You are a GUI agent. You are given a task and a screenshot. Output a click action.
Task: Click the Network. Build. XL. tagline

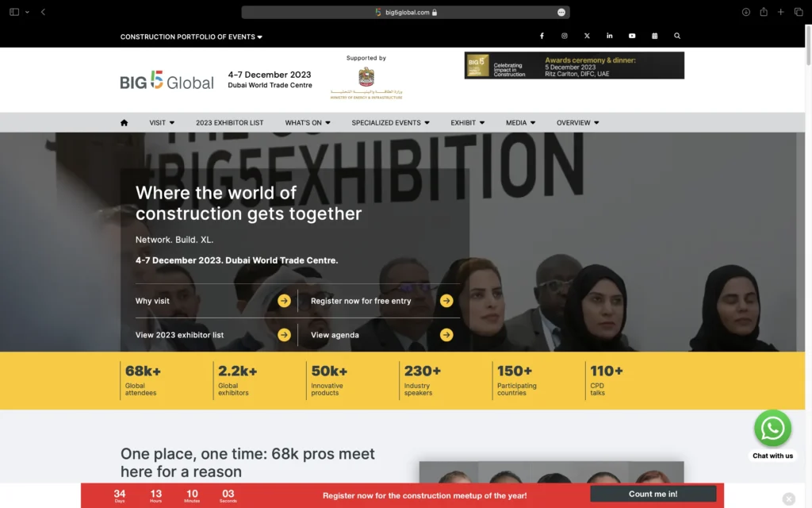(x=174, y=240)
